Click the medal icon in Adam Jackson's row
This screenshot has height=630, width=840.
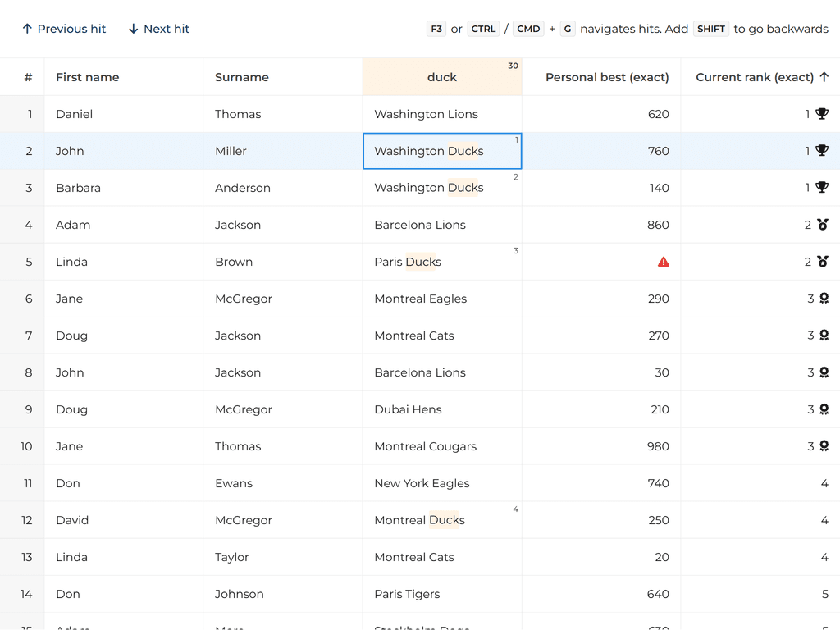[822, 225]
